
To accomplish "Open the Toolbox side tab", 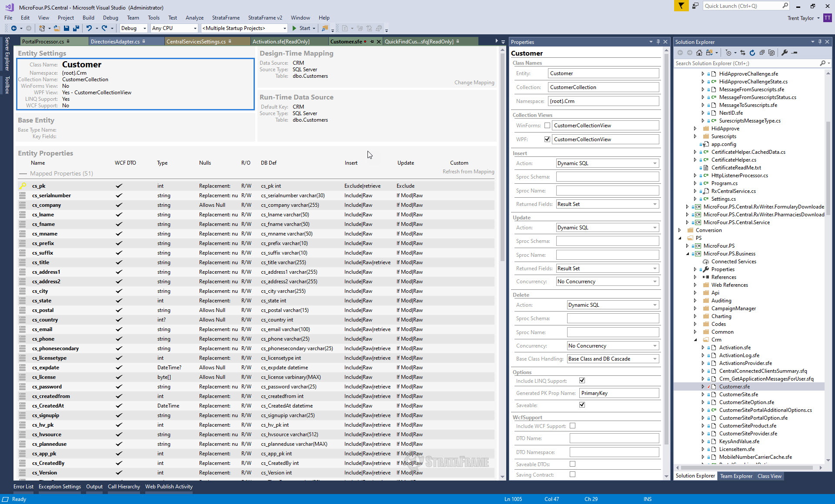I will click(x=7, y=85).
